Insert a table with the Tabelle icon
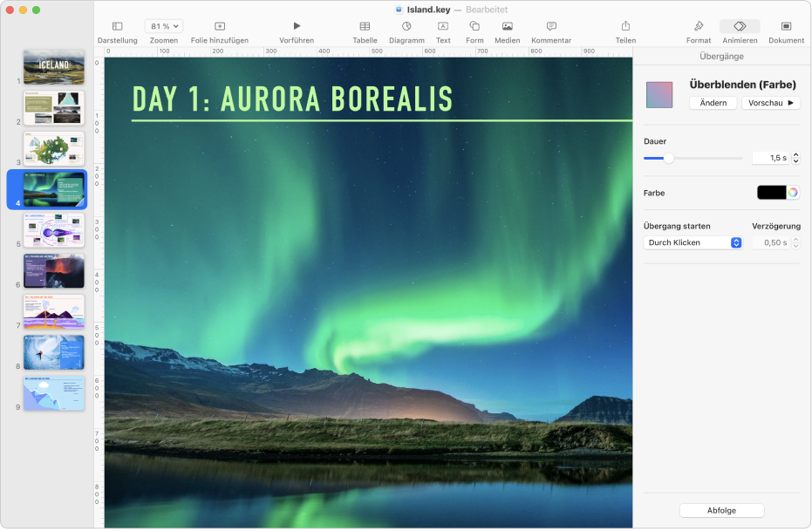This screenshot has height=531, width=812. tap(365, 27)
